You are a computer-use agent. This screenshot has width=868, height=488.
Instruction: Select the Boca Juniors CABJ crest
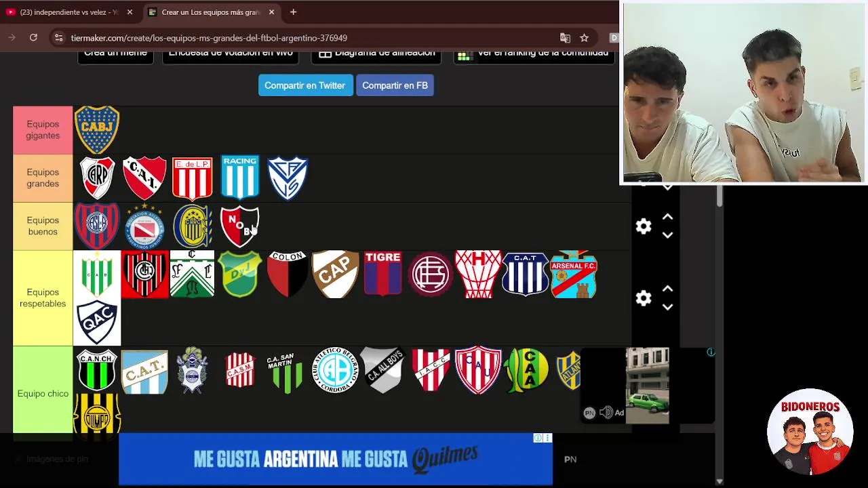[97, 129]
